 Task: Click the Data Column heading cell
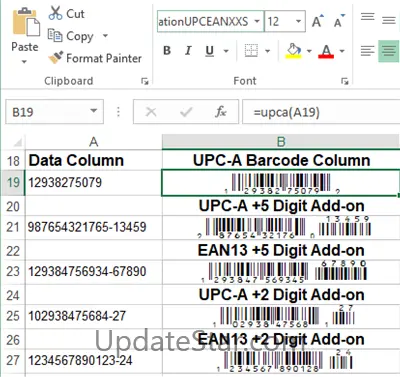pyautogui.click(x=94, y=160)
